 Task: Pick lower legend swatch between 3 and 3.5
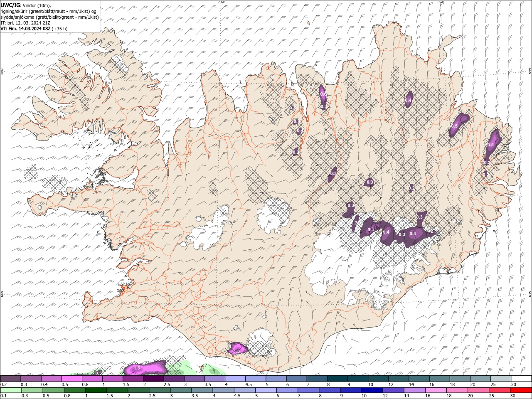tap(181, 390)
